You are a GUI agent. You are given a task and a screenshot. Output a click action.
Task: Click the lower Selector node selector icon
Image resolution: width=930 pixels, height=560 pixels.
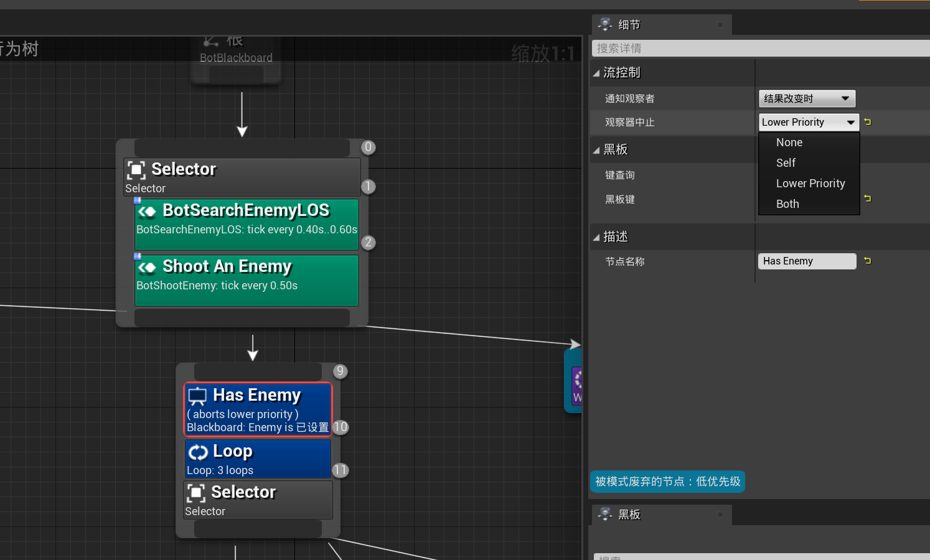(x=196, y=492)
